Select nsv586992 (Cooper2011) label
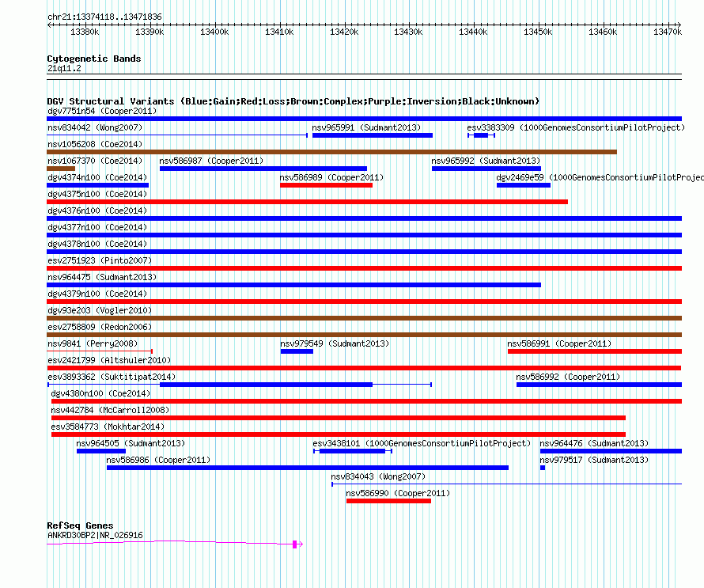704x588 pixels. [568, 377]
